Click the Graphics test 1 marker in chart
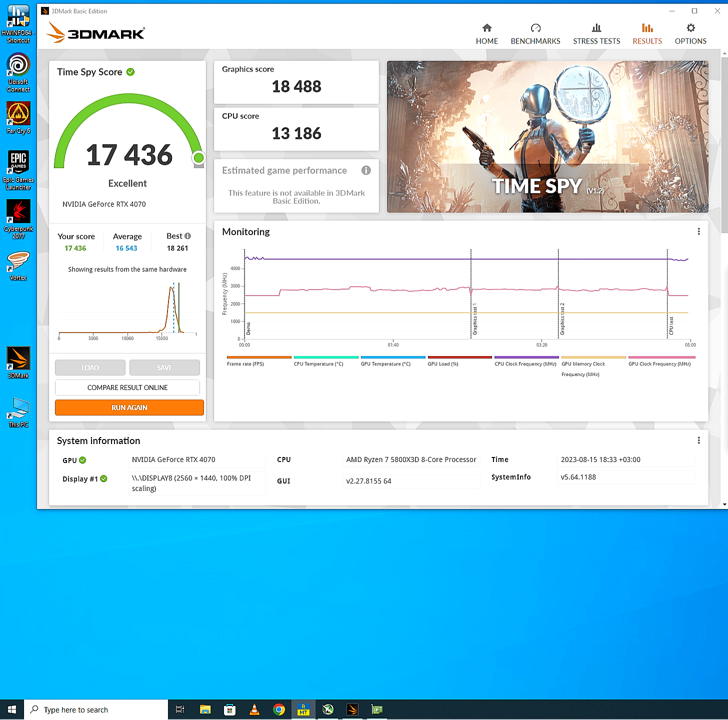This screenshot has height=720, width=728. click(475, 319)
